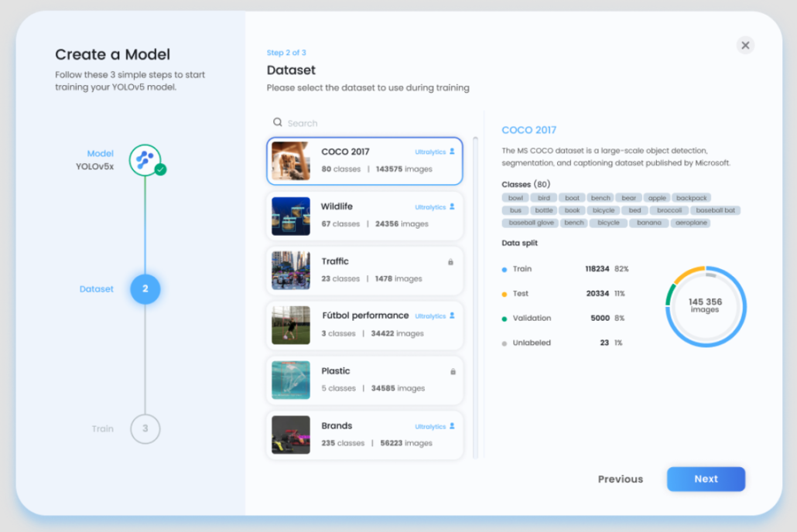797x532 pixels.
Task: Select the Wildlife dataset thumbnail
Action: (291, 216)
